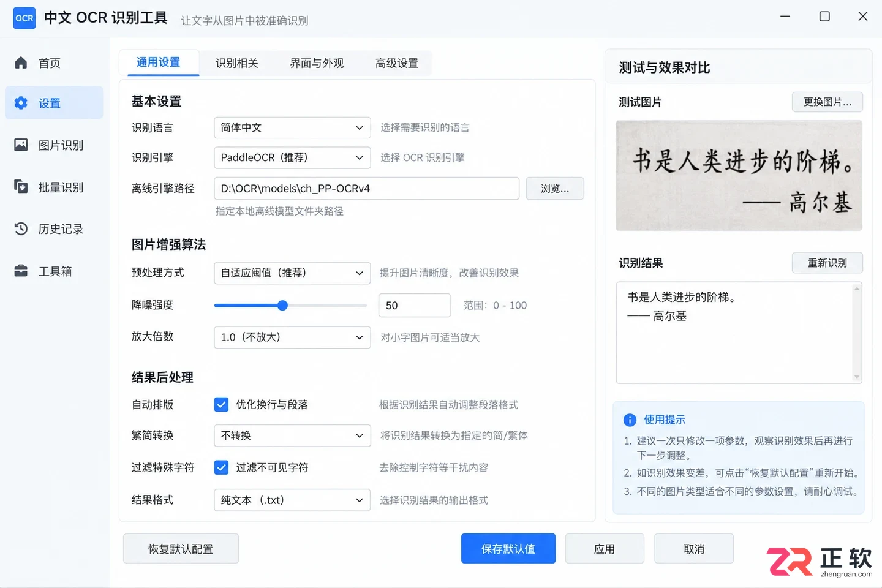Click the 首页 sidebar label
The height and width of the screenshot is (588, 882).
click(x=50, y=63)
